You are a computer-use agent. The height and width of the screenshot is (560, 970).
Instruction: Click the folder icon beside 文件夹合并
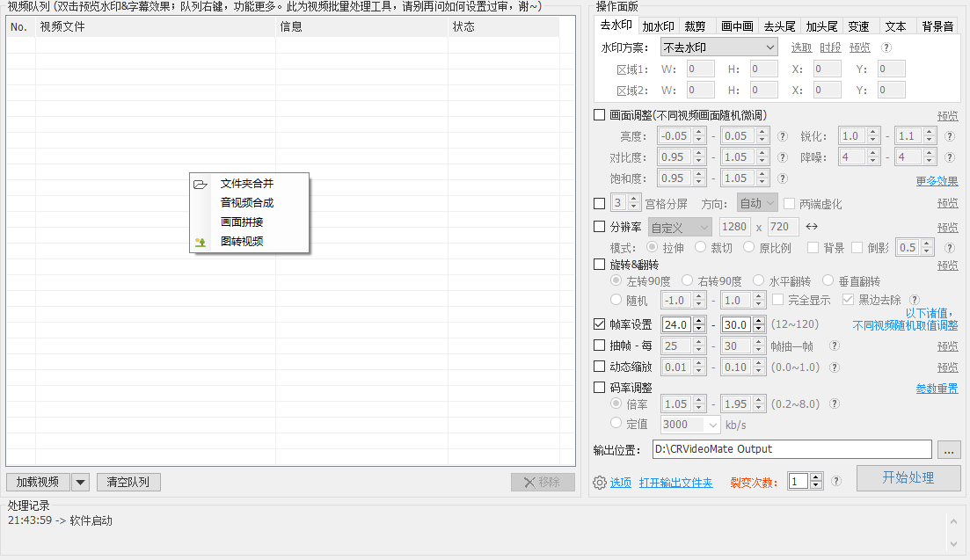[x=200, y=185]
